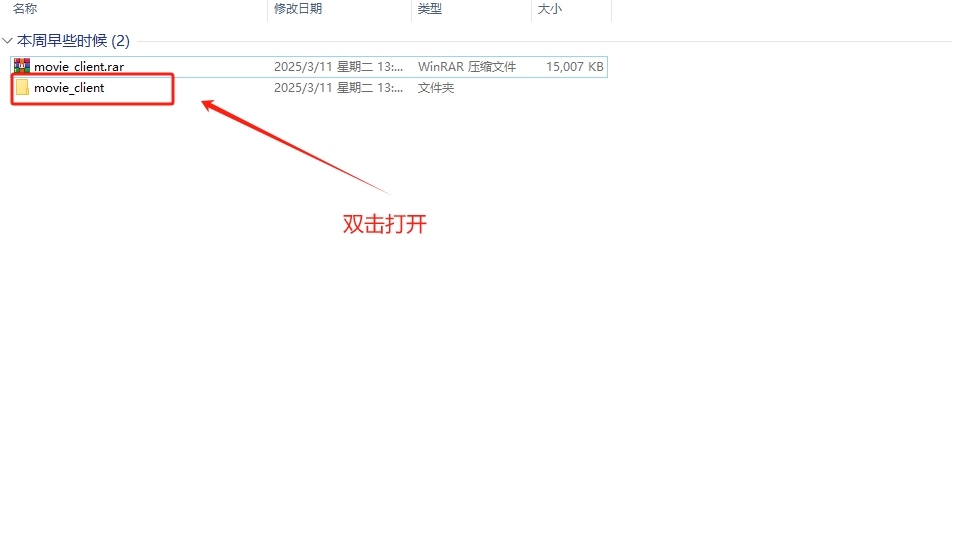The width and height of the screenshot is (958, 535).
Task: Select the movie_client folder name
Action: (x=69, y=88)
